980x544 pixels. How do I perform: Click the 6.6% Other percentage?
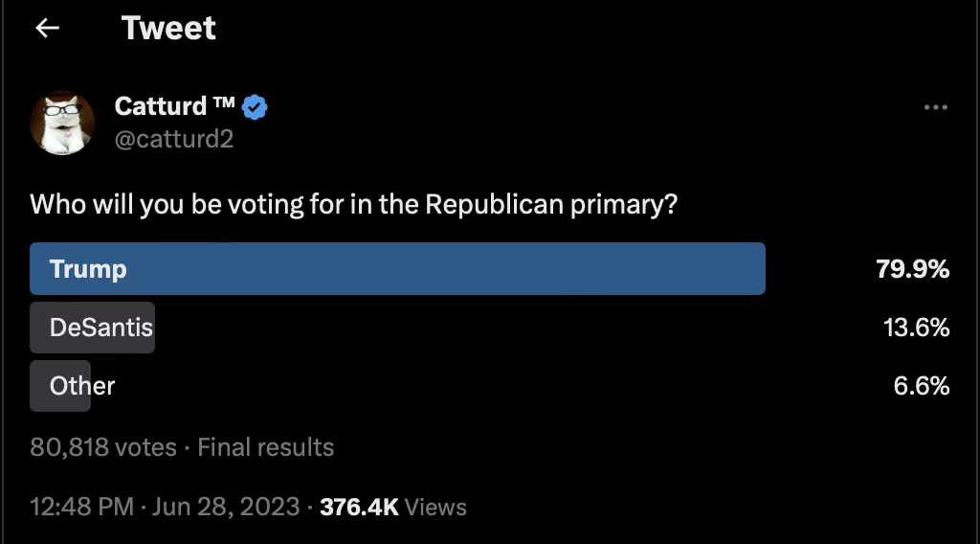point(922,386)
